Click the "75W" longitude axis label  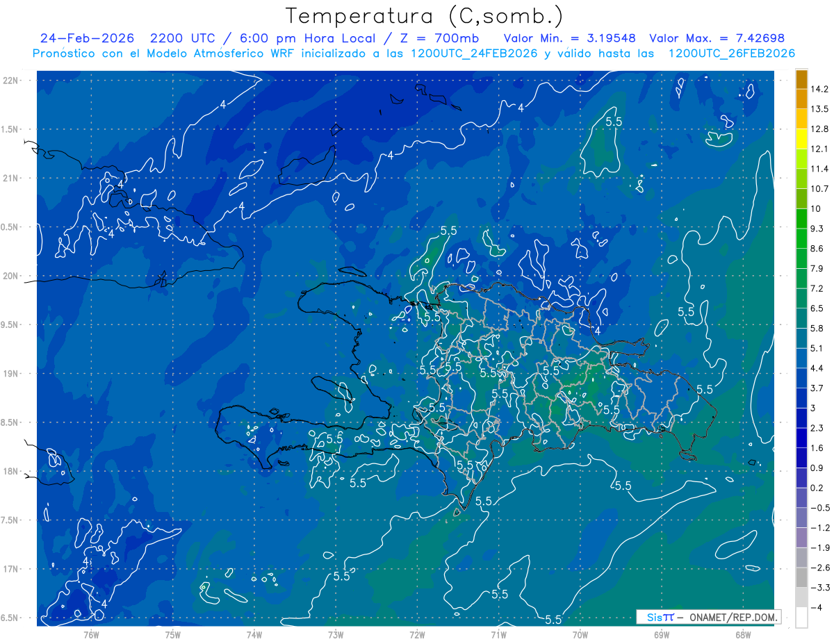click(x=173, y=634)
